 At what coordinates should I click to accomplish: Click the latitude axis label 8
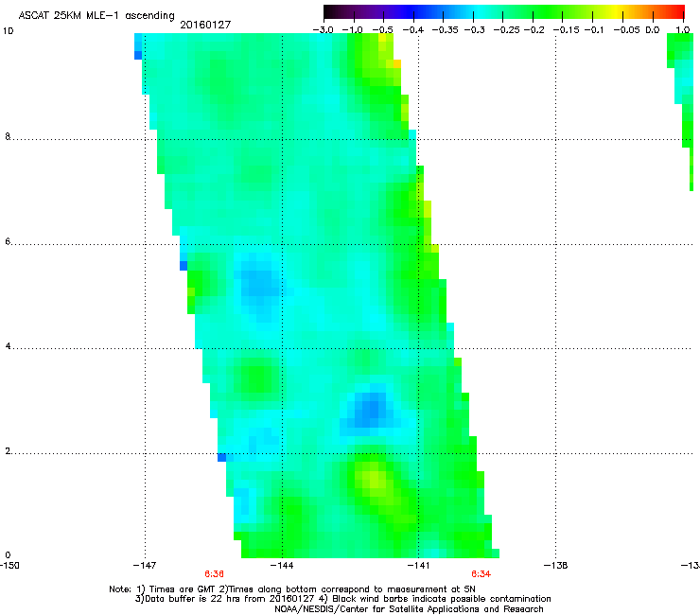8,136
